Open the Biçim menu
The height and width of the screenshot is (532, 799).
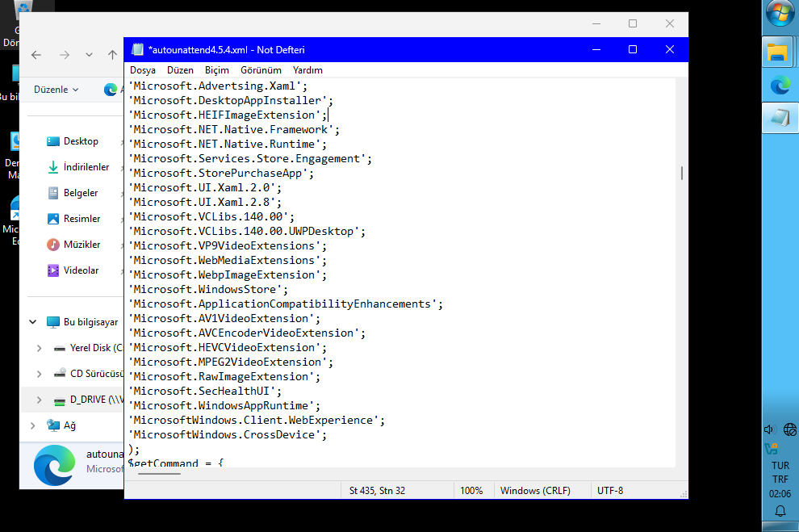pos(217,69)
